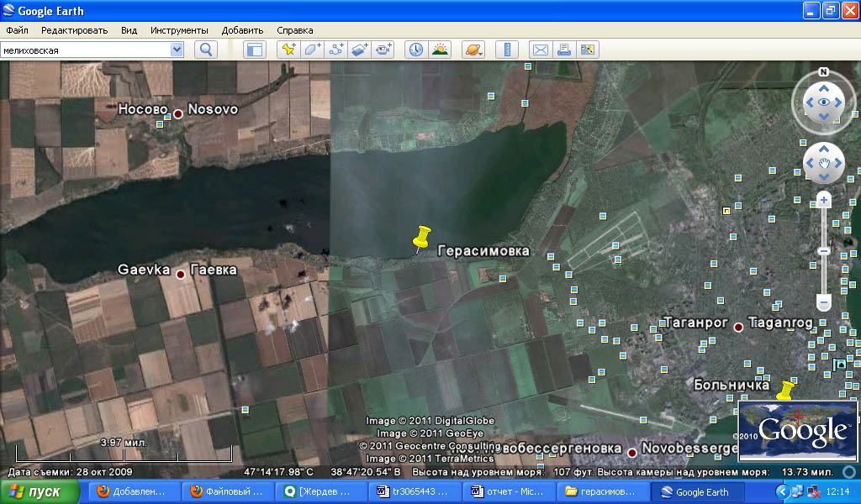The height and width of the screenshot is (504, 861).
Task: Show the ruler tool
Action: (x=507, y=50)
